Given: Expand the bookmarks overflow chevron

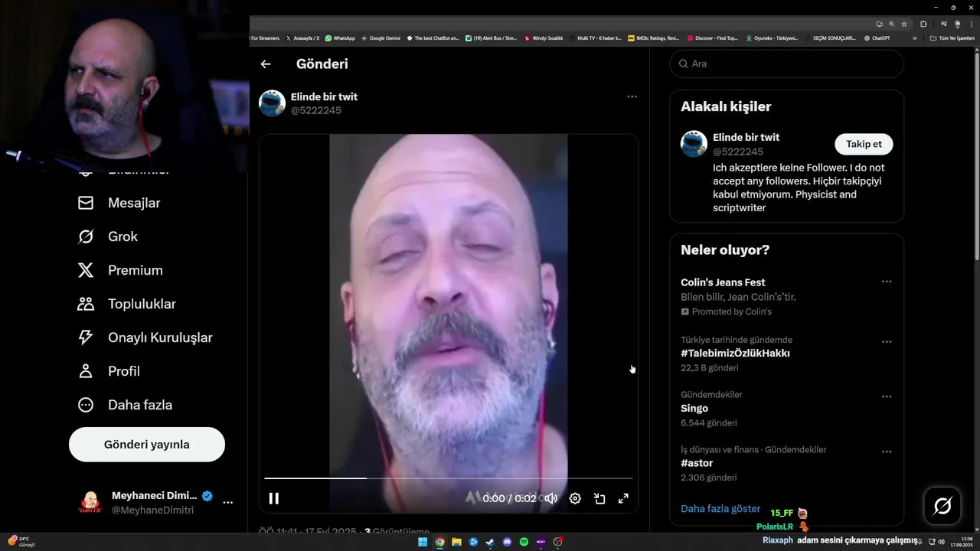Looking at the screenshot, I should [x=914, y=37].
